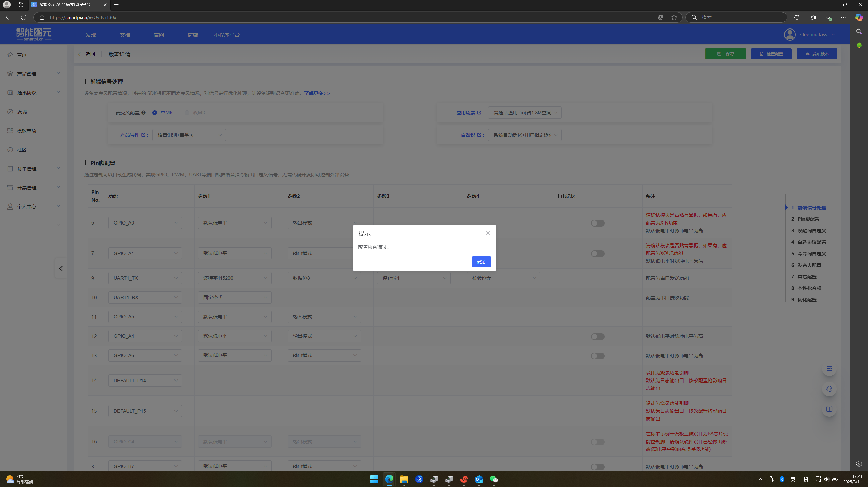Viewport: 868px width, 487px height.
Task: Jump to 唤醒词自定义 section in outline
Action: (812, 231)
